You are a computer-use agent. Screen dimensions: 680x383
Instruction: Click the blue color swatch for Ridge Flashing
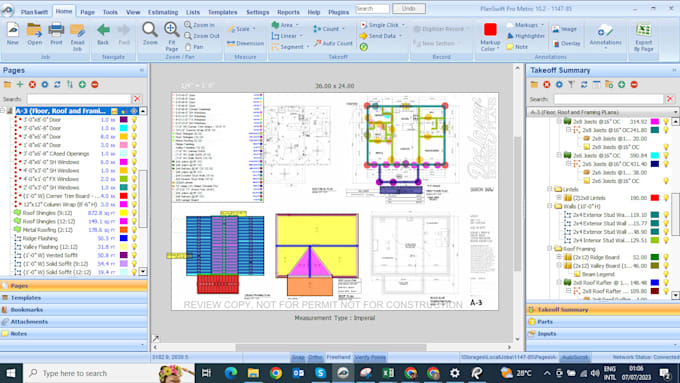pyautogui.click(x=124, y=238)
